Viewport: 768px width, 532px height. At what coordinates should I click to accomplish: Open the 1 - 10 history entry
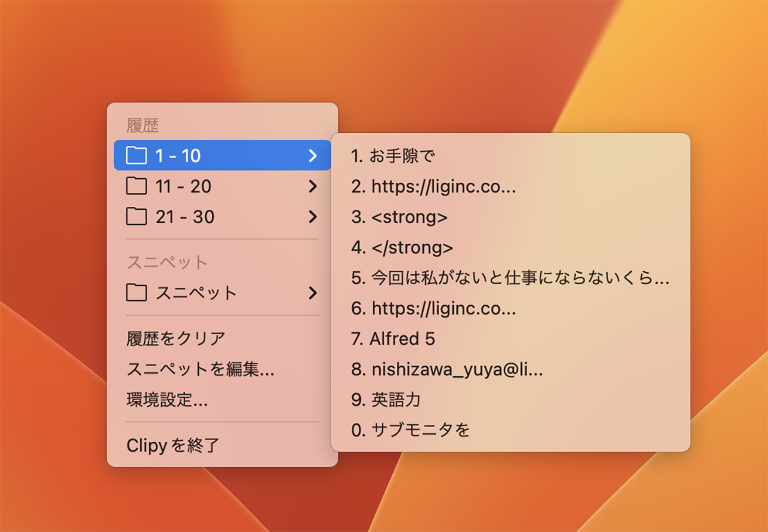(x=222, y=155)
